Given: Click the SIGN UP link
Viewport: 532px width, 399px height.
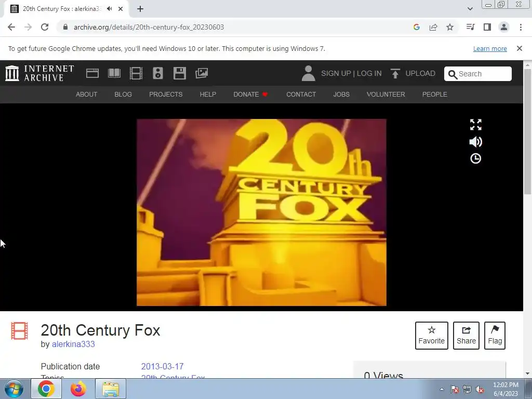Looking at the screenshot, I should [x=336, y=73].
